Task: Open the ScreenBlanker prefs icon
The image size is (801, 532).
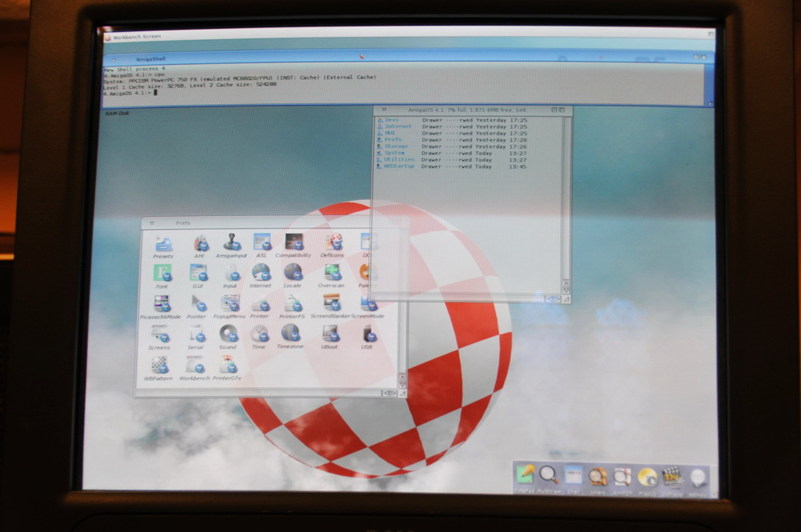Action: [331, 307]
